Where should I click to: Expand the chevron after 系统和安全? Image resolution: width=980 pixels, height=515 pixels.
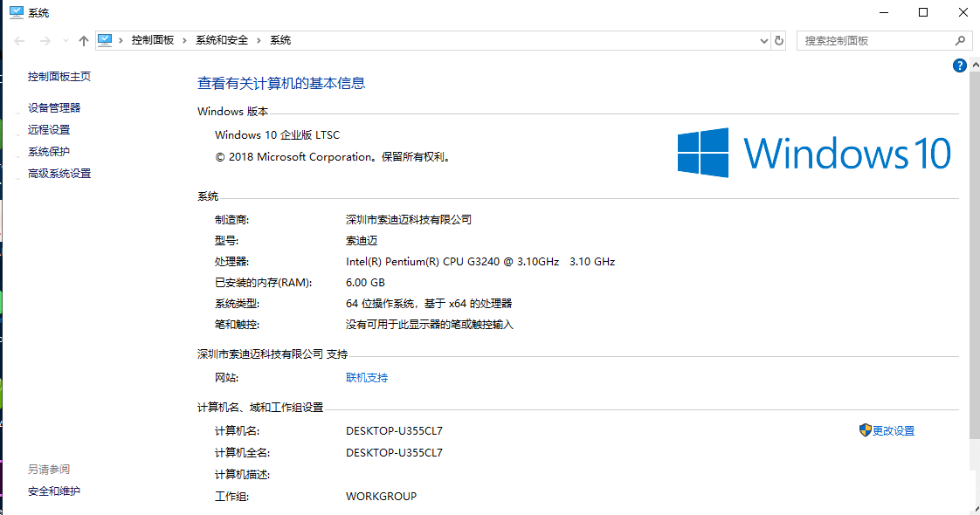[x=259, y=40]
